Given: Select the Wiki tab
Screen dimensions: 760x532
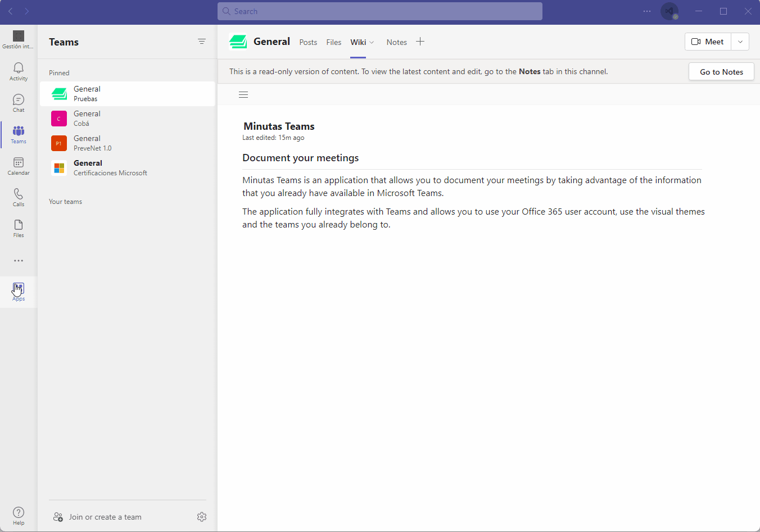Looking at the screenshot, I should click(x=358, y=42).
